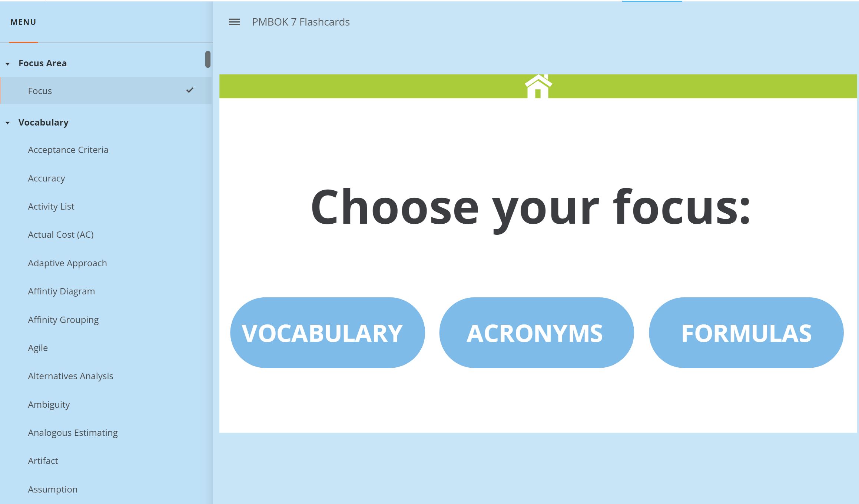Image resolution: width=859 pixels, height=504 pixels.
Task: Select Agile from vocabulary list
Action: click(38, 347)
